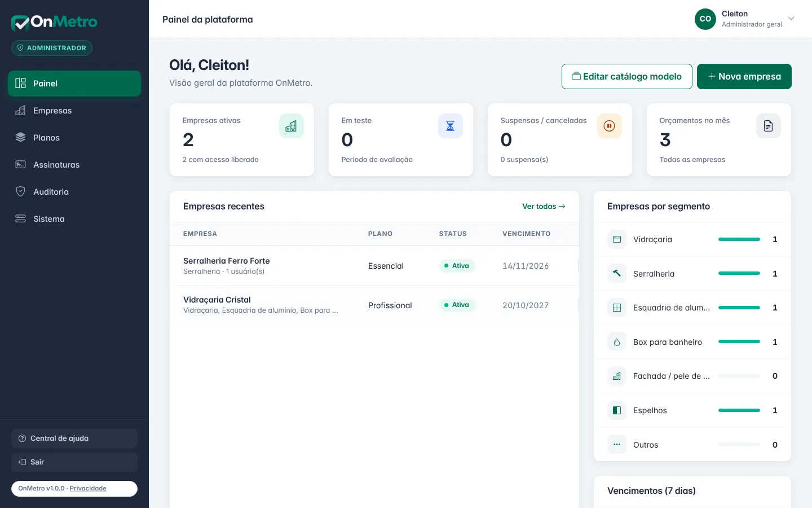Click the Esquadria de alumínio segment icon
This screenshot has width=812, height=508.
click(617, 308)
